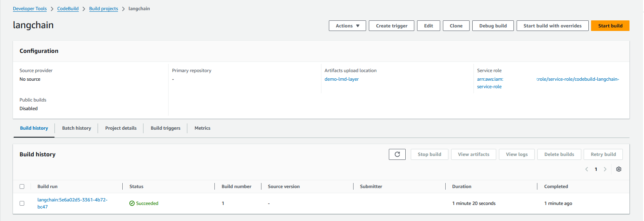Click Start build with overrides
The image size is (644, 221).
coord(552,26)
